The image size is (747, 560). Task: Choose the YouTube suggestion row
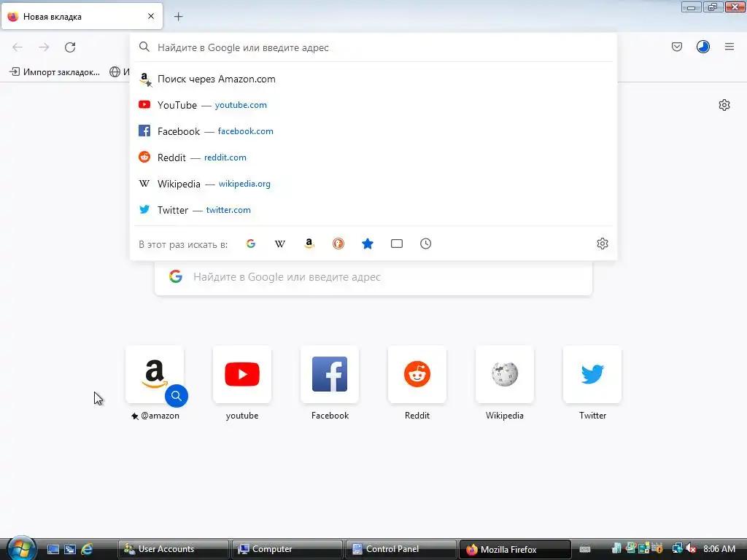[x=373, y=105]
